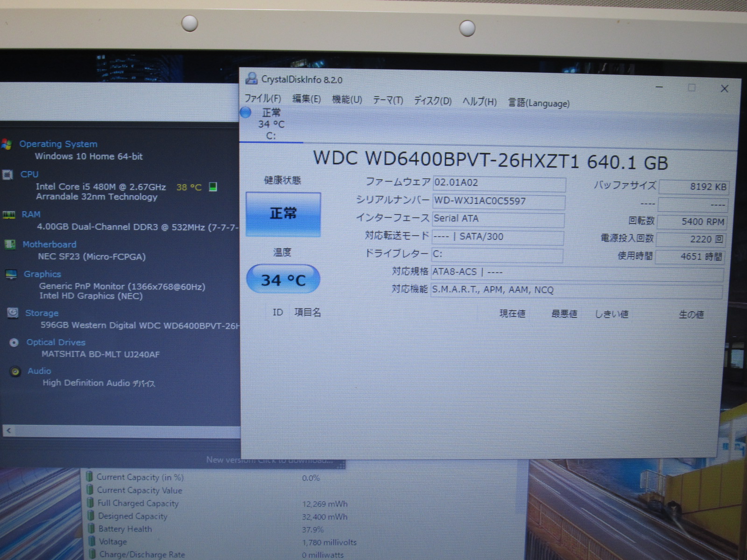Open the Storage section link
The width and height of the screenshot is (747, 560).
pos(42,313)
